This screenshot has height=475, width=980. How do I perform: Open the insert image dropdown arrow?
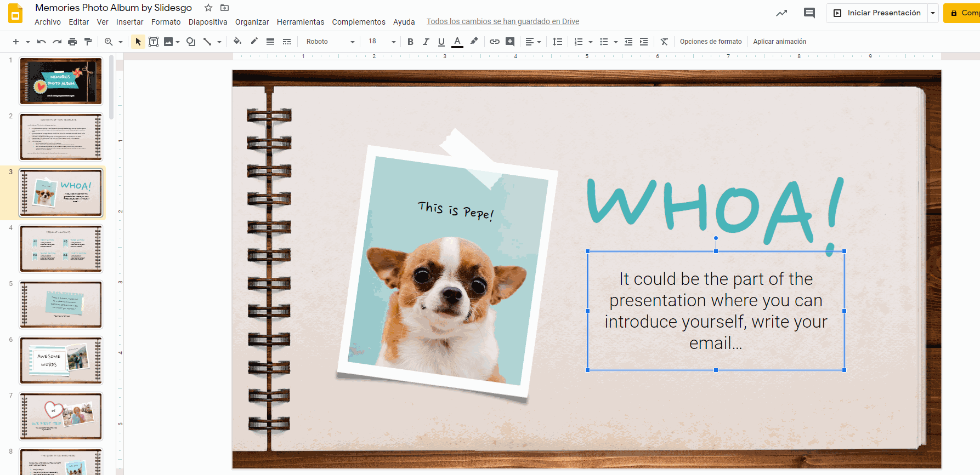point(178,42)
